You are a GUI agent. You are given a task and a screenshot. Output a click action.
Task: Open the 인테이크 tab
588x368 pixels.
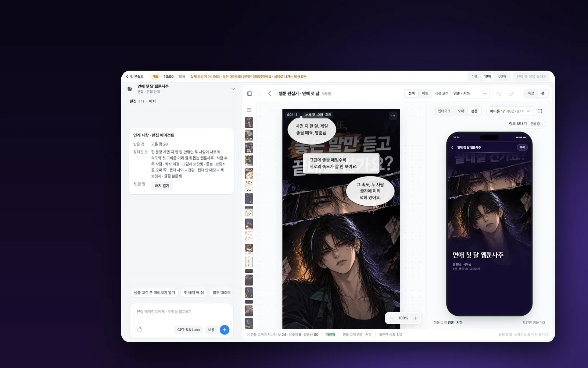(x=444, y=111)
